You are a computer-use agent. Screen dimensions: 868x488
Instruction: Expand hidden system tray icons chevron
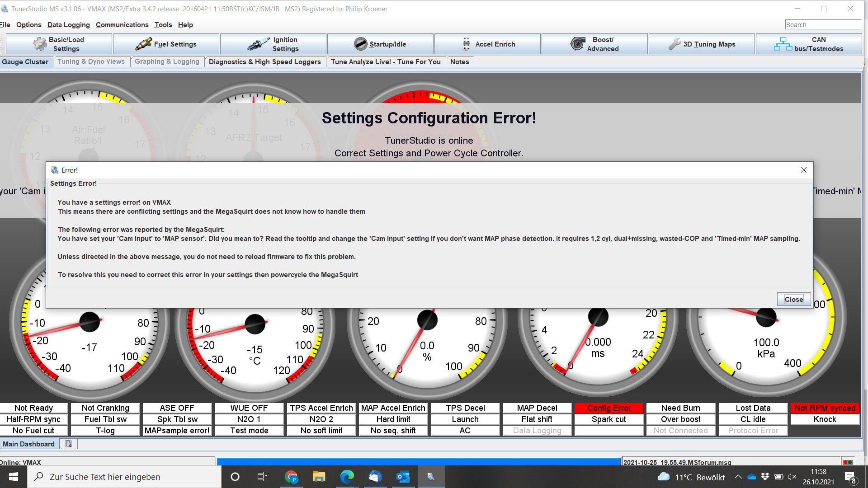(x=738, y=477)
